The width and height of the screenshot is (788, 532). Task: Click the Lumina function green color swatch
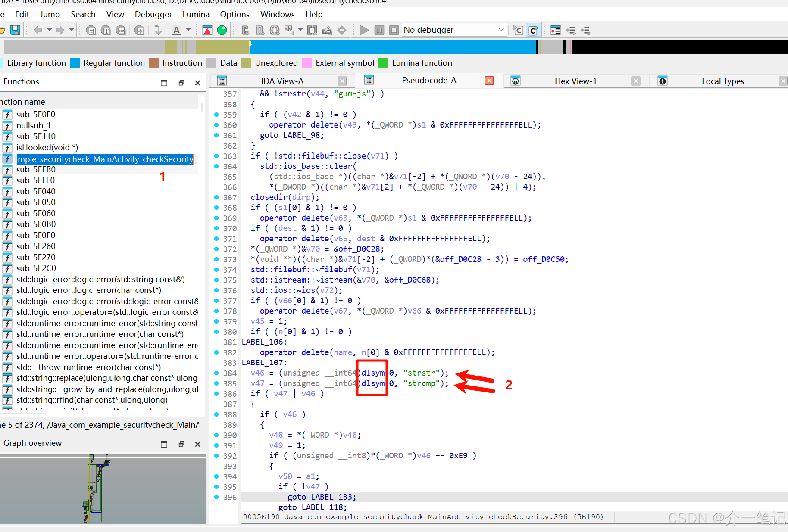point(383,63)
